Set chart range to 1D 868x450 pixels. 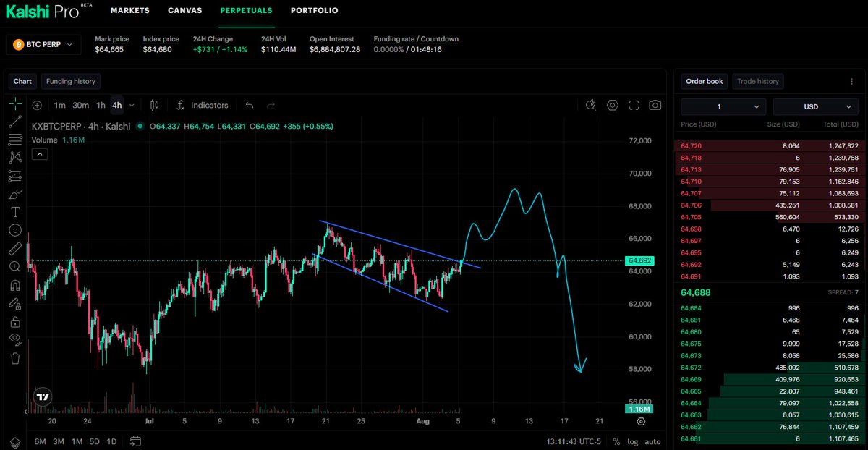[112, 441]
